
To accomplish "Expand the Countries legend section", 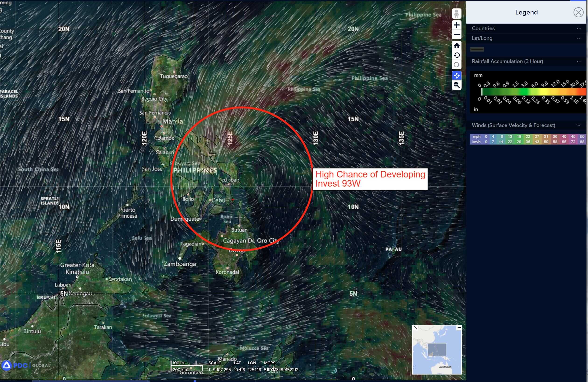I will [578, 28].
